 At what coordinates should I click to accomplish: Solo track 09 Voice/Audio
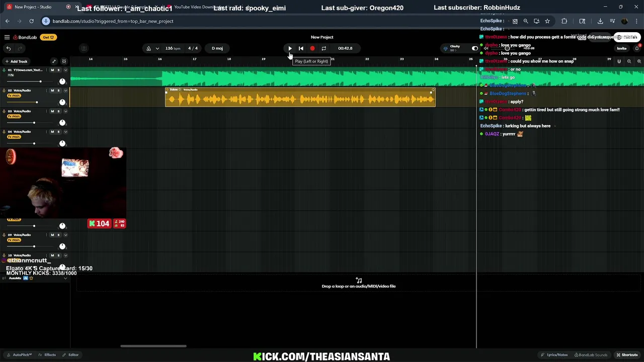58,235
